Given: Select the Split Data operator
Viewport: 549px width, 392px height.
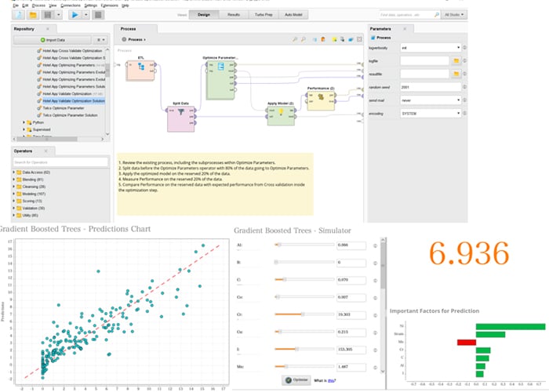Looking at the screenshot, I should [180, 119].
